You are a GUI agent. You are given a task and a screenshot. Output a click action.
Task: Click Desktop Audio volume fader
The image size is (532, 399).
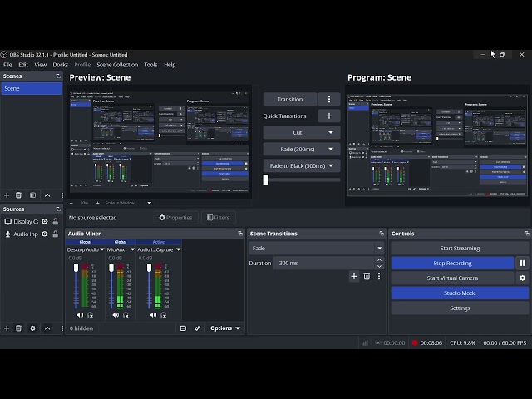tap(76, 268)
